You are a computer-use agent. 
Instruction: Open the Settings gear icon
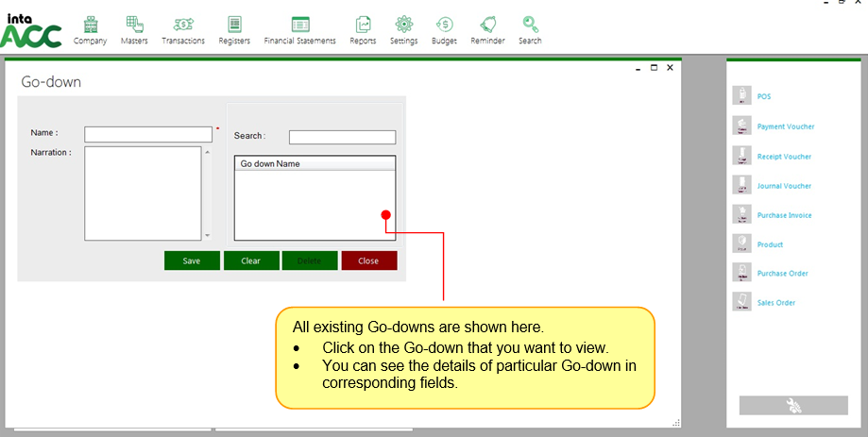[403, 25]
